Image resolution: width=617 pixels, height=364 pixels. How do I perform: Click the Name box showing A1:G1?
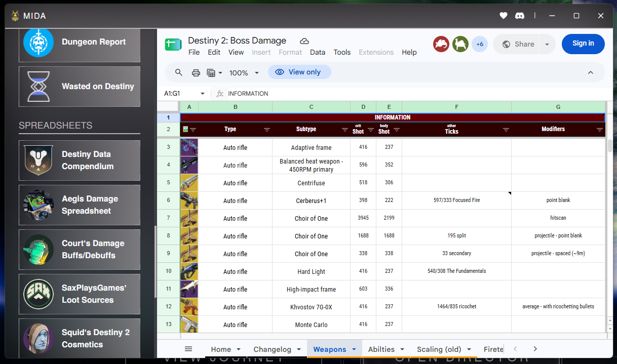(179, 94)
